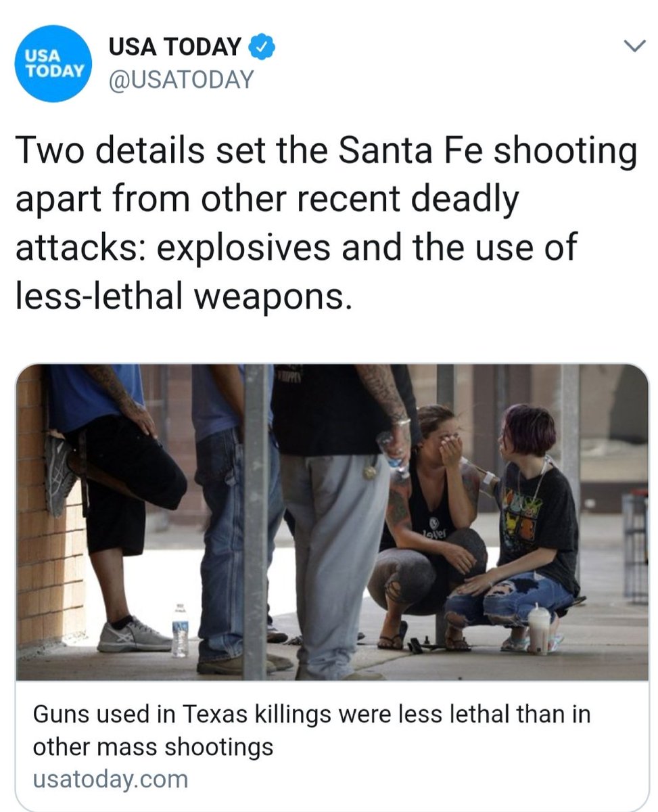Follow the usatoday.com domain link
658x812 pixels.
click(x=110, y=779)
